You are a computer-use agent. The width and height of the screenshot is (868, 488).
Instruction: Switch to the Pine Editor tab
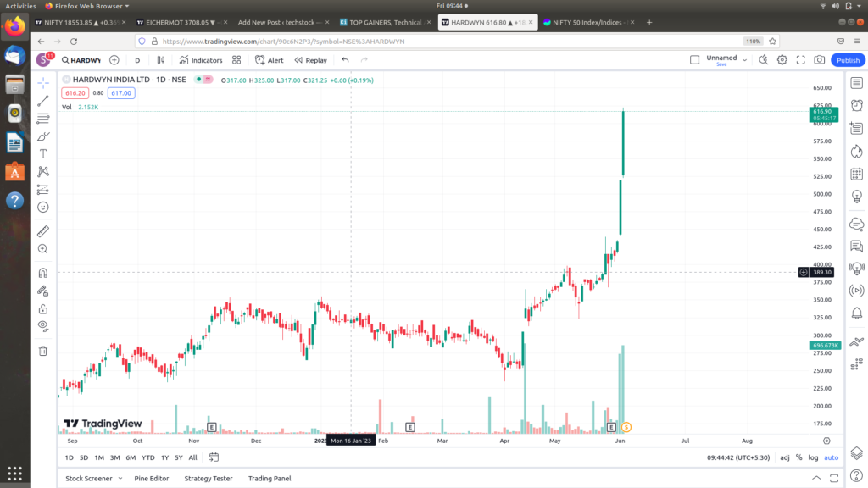[152, 478]
